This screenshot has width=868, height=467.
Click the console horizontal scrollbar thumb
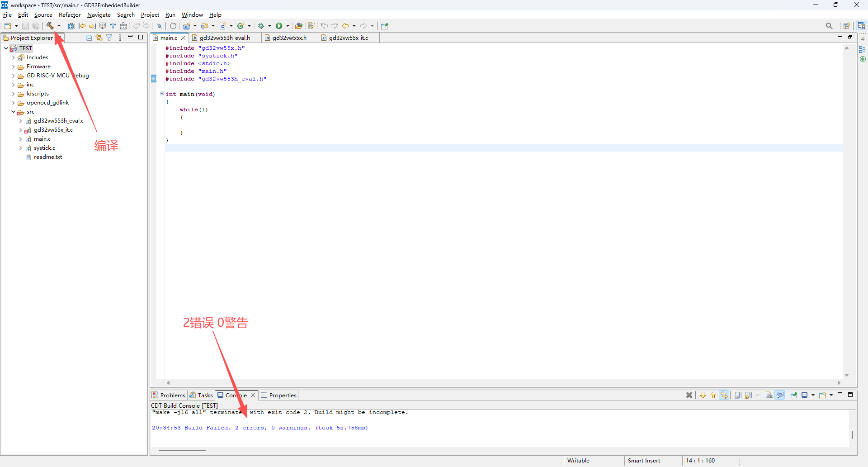pos(182,451)
